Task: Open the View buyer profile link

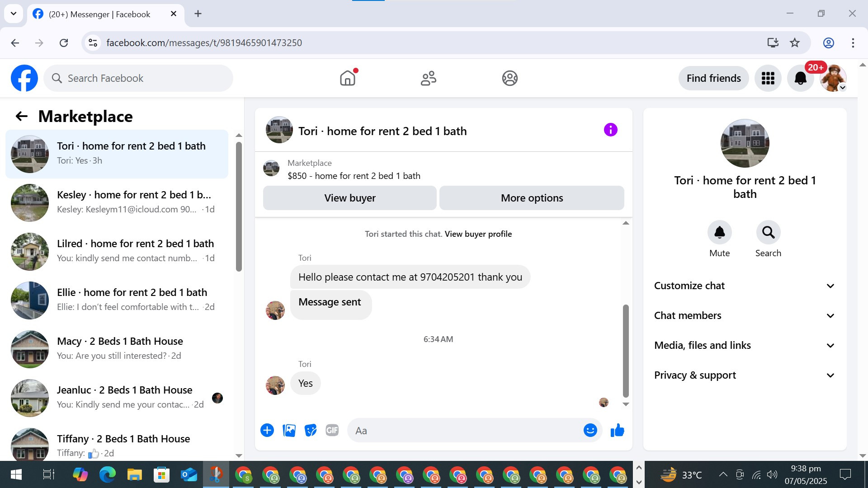Action: pos(478,234)
